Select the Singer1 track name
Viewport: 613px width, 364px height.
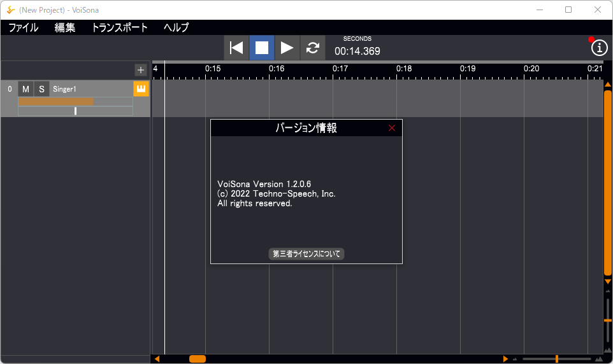[64, 89]
